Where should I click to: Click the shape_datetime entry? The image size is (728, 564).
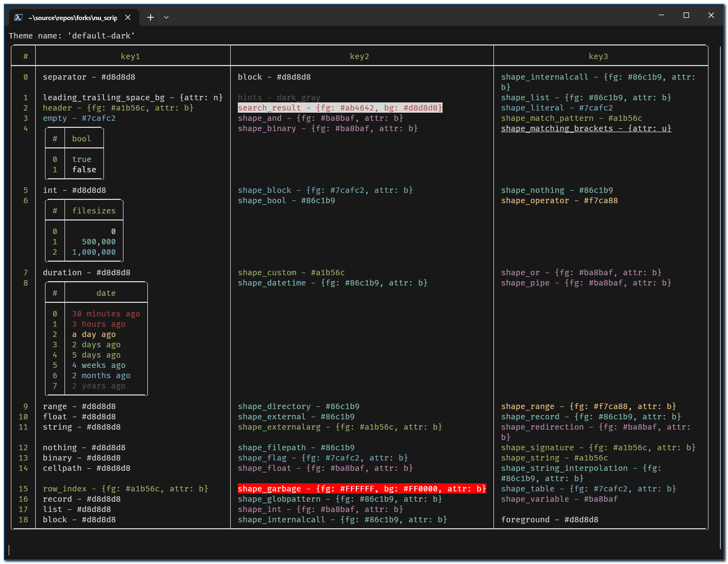pos(333,283)
